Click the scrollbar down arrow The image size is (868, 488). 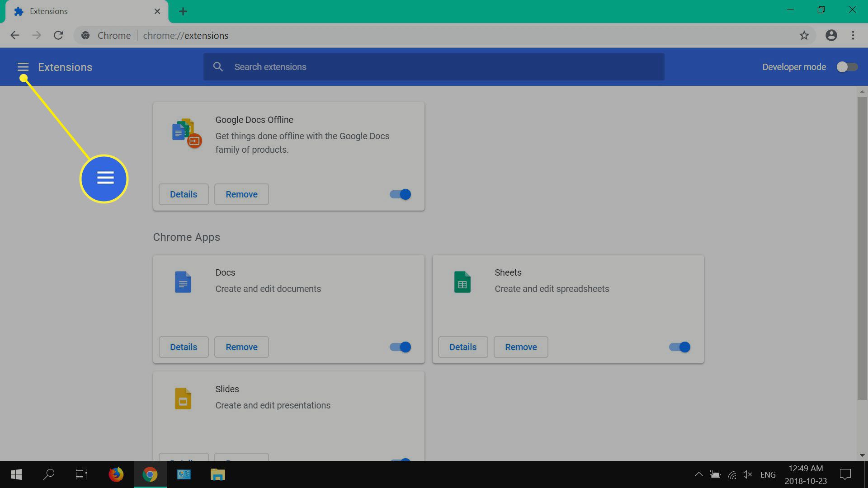click(x=862, y=455)
